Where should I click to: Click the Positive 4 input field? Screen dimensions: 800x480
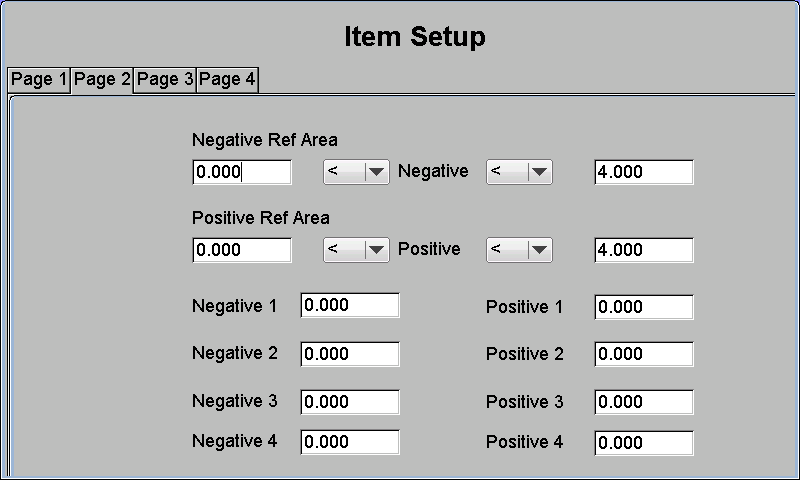pos(644,443)
